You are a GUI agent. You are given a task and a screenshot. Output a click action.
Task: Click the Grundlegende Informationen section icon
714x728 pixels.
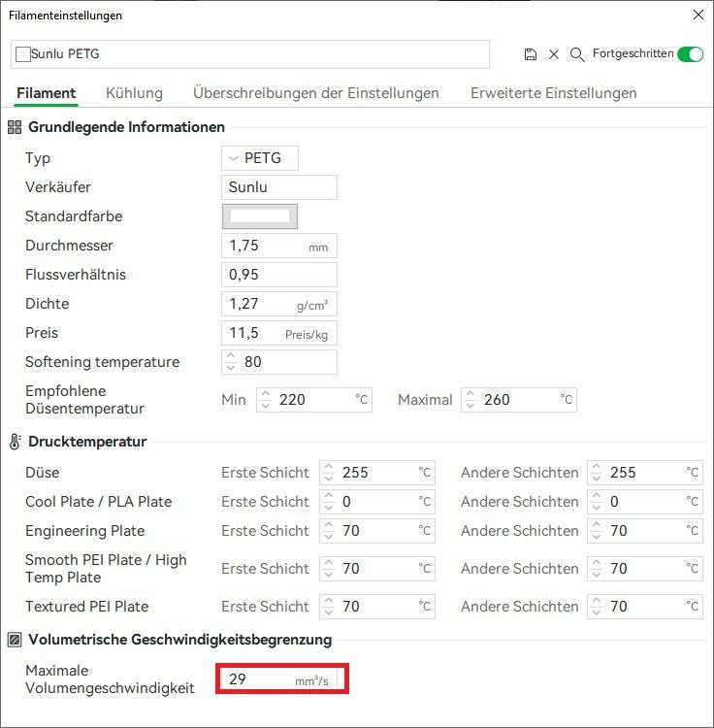pos(15,127)
